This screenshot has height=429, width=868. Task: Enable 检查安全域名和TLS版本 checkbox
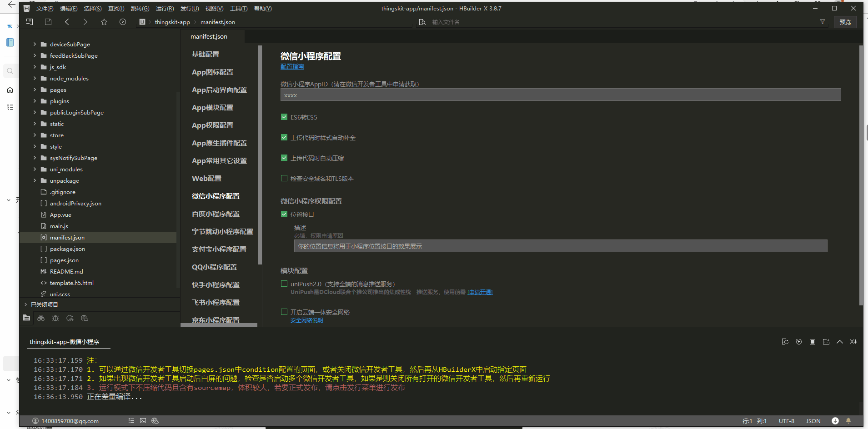point(284,178)
